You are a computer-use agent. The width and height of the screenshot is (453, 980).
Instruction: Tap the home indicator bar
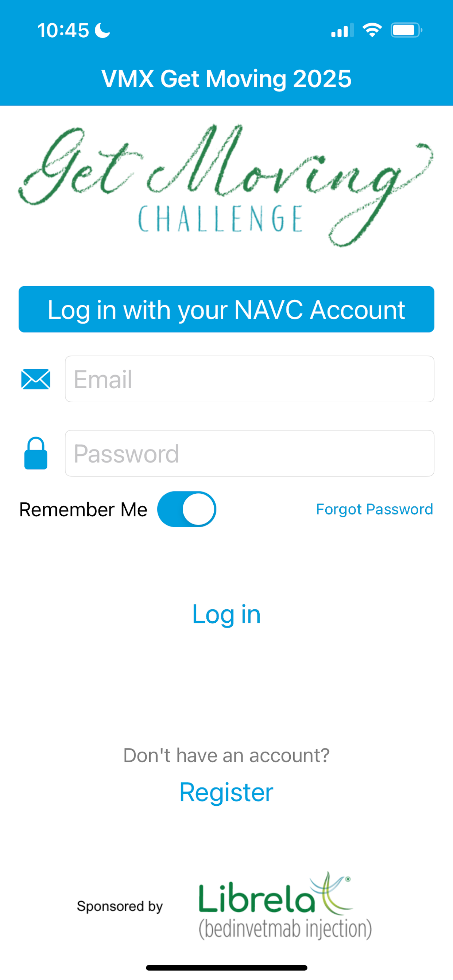pyautogui.click(x=226, y=968)
